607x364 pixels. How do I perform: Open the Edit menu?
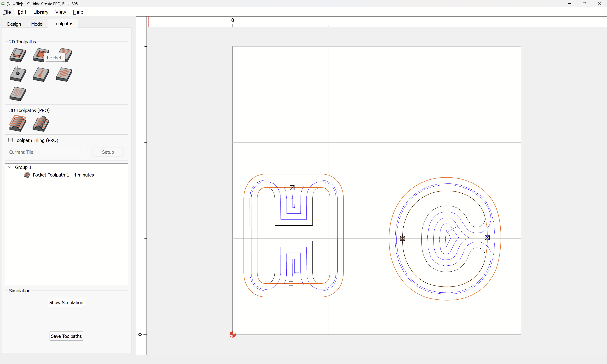tap(22, 12)
